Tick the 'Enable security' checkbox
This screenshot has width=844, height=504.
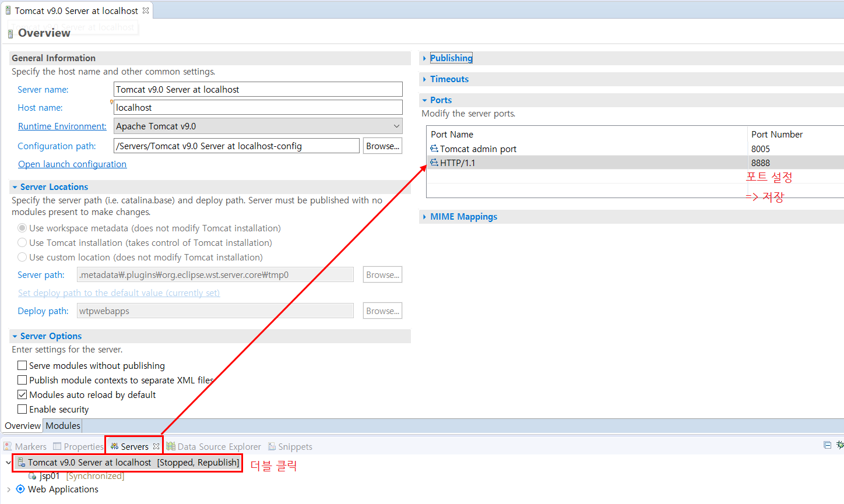coord(22,409)
